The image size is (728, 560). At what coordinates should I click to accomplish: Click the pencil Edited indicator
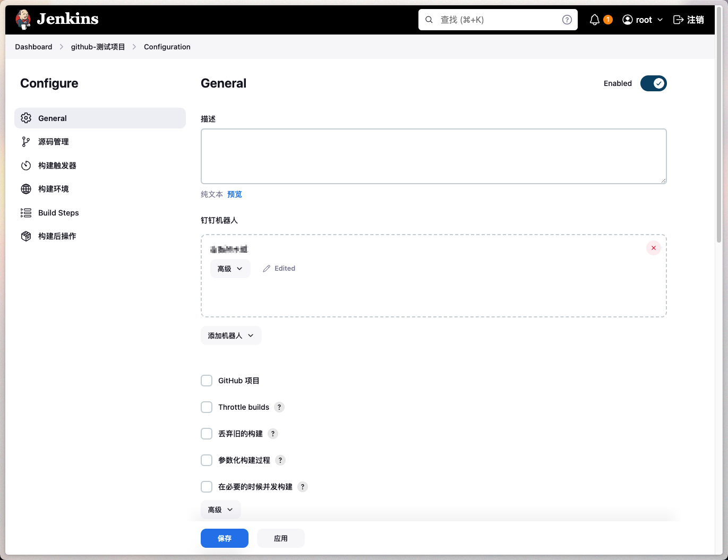(279, 269)
